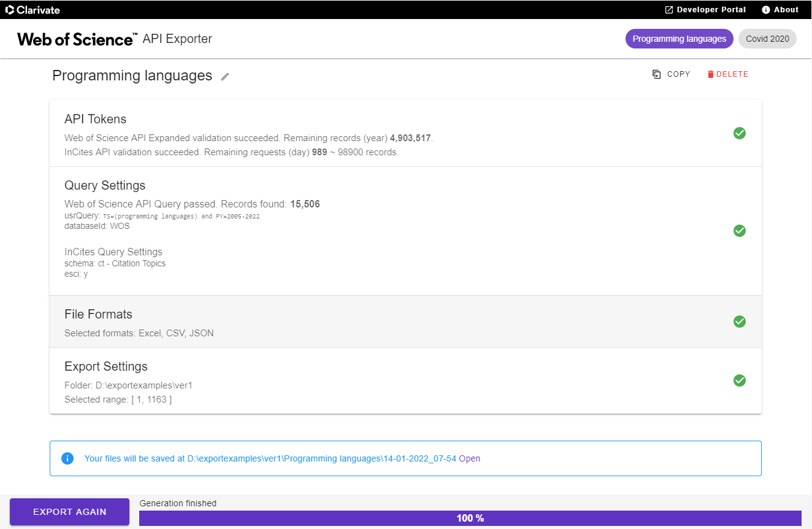
Task: Switch to the Programming languages tab
Action: (680, 39)
